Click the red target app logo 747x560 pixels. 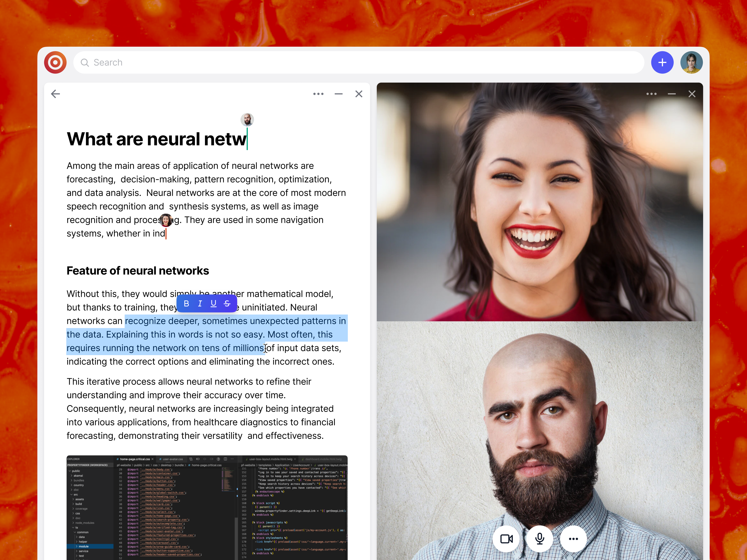point(55,63)
